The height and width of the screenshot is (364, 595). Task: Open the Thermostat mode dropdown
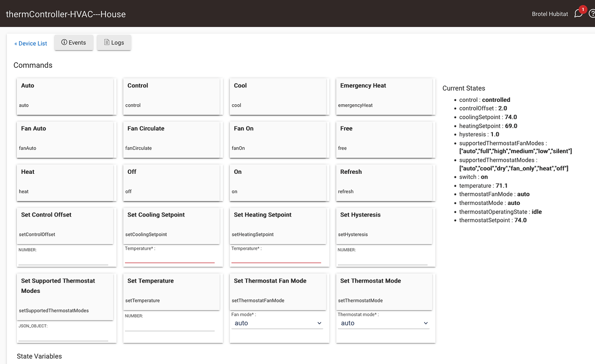[384, 323]
